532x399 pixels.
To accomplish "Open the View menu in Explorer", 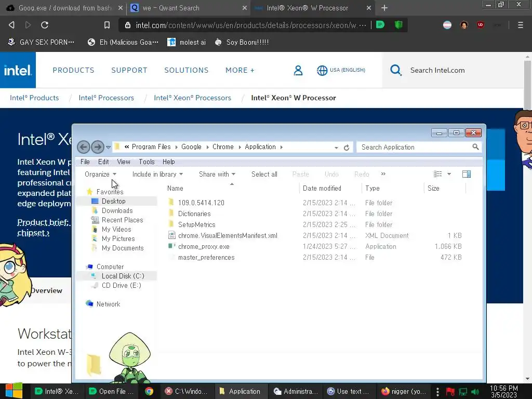I will [124, 162].
